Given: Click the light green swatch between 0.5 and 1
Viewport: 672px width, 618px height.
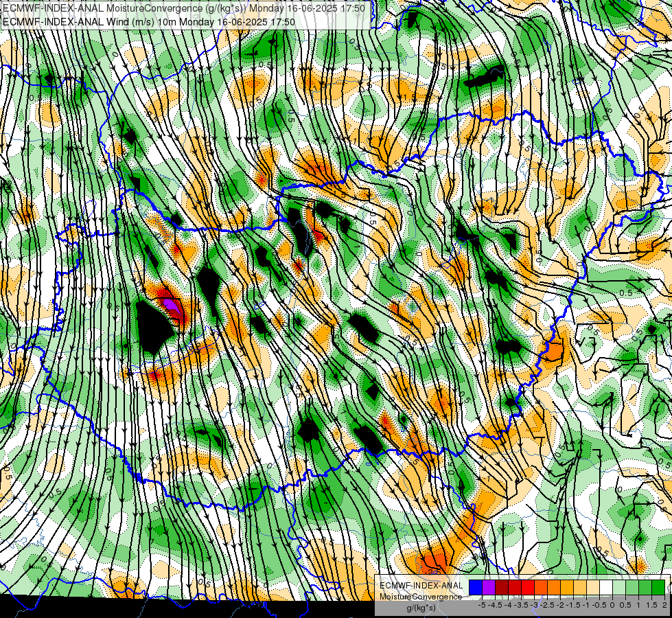Looking at the screenshot, I should click(632, 588).
